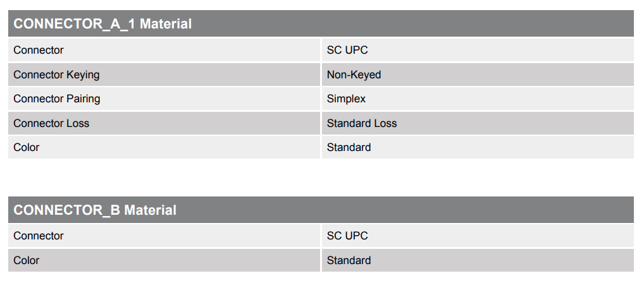Select the Connector Keying label
This screenshot has height=283, width=644.
(56, 75)
